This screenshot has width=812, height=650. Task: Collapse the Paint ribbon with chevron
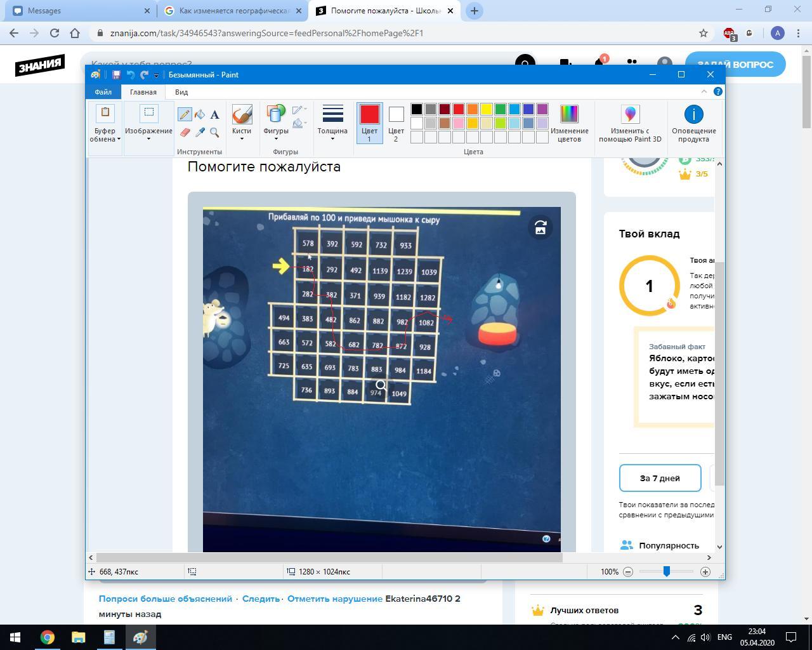click(704, 91)
